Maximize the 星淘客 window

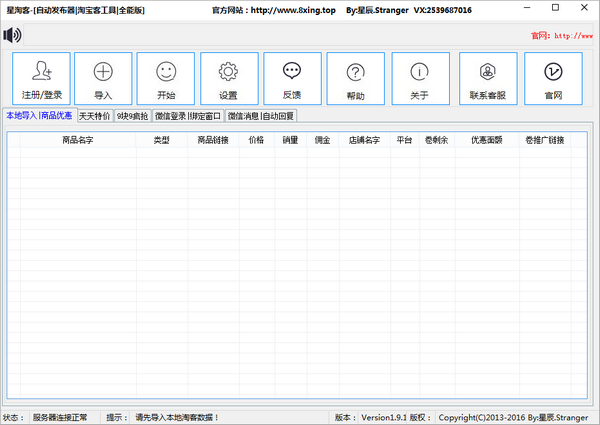556,8
